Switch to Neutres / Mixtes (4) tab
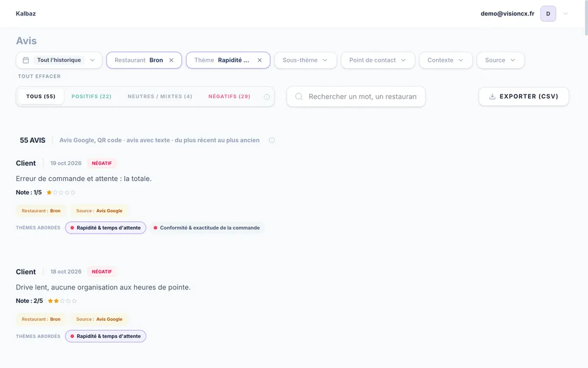 (160, 96)
